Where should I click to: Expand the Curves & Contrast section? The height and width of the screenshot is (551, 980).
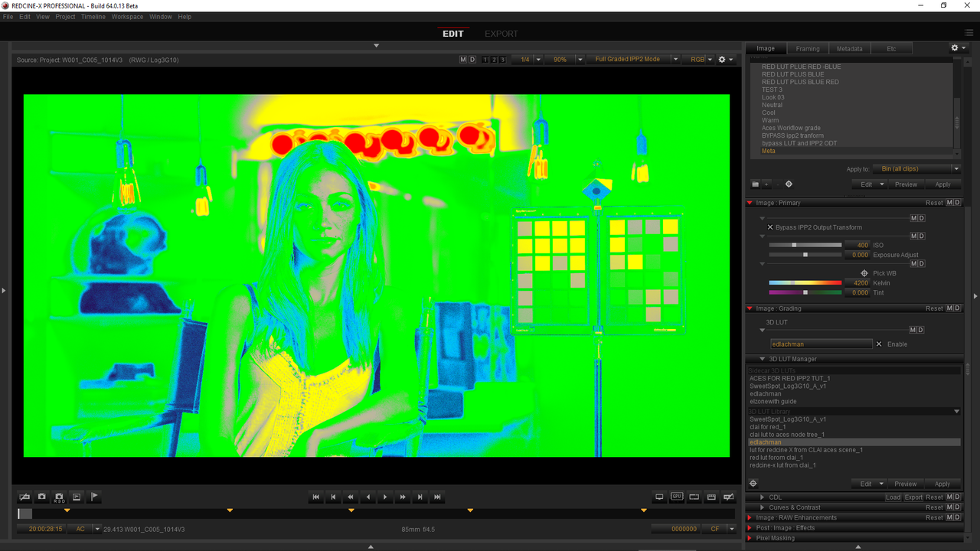click(x=763, y=507)
